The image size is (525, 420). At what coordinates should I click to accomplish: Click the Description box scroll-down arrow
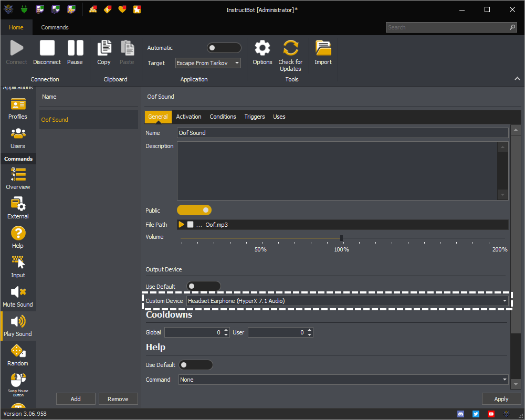(x=502, y=195)
